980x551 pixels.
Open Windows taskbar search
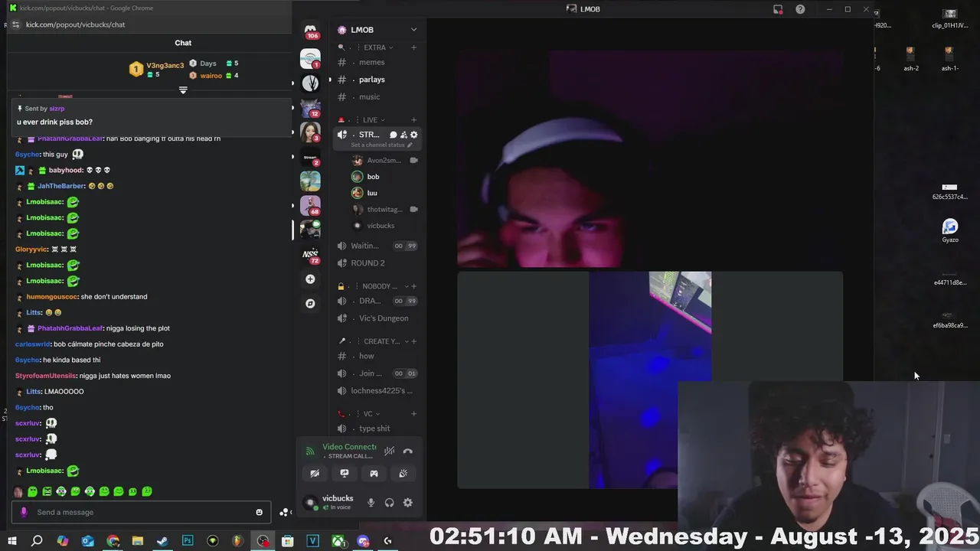click(37, 541)
